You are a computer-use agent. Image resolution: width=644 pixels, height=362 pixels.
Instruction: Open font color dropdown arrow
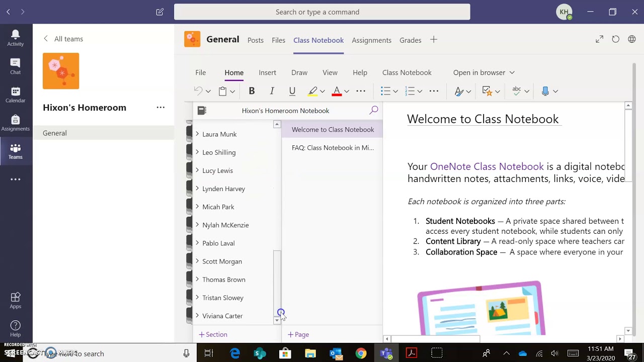347,92
